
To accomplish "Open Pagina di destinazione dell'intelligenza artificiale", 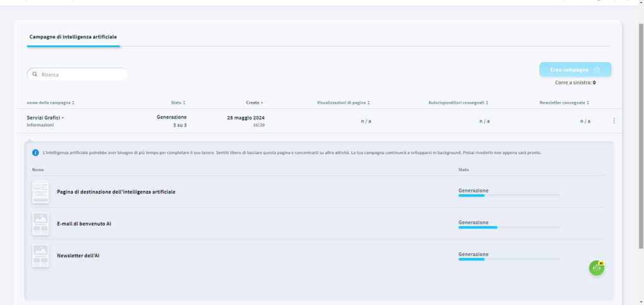I will [116, 192].
